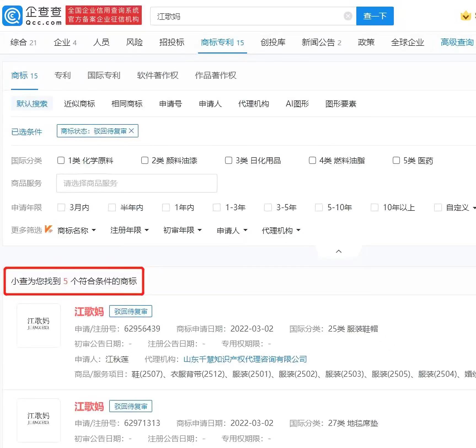
Task: Select the 软件著作权 sub-tab
Action: pyautogui.click(x=158, y=75)
